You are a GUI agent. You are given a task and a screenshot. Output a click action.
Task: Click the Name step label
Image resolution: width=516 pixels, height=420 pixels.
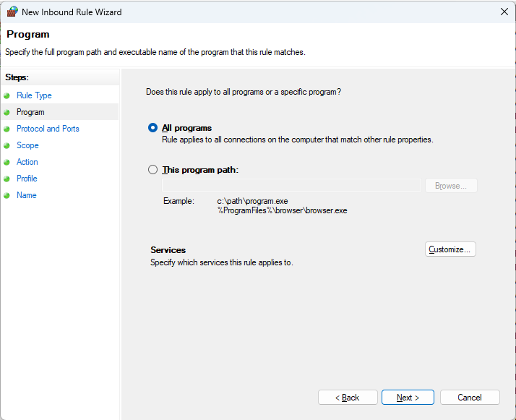(26, 195)
